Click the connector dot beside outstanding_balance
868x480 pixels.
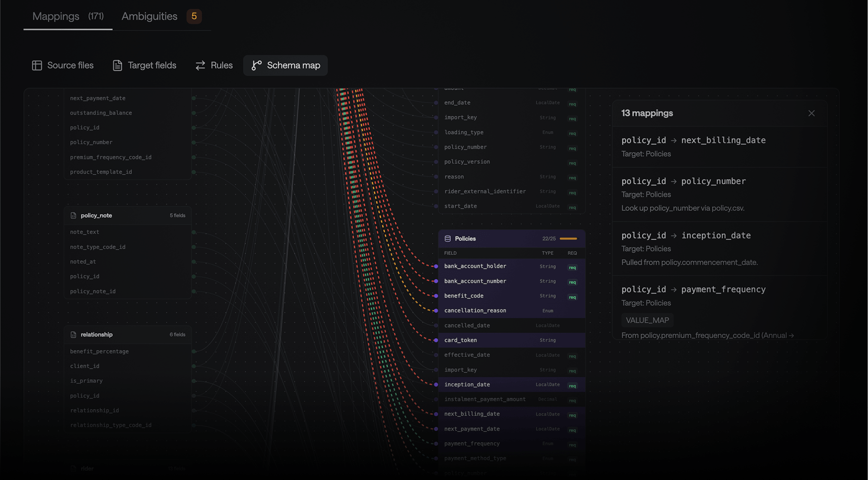(194, 113)
